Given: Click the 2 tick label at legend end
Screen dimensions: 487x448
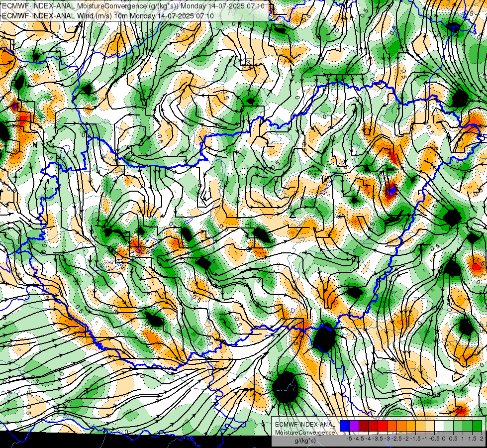Looking at the screenshot, I should pos(482,439).
